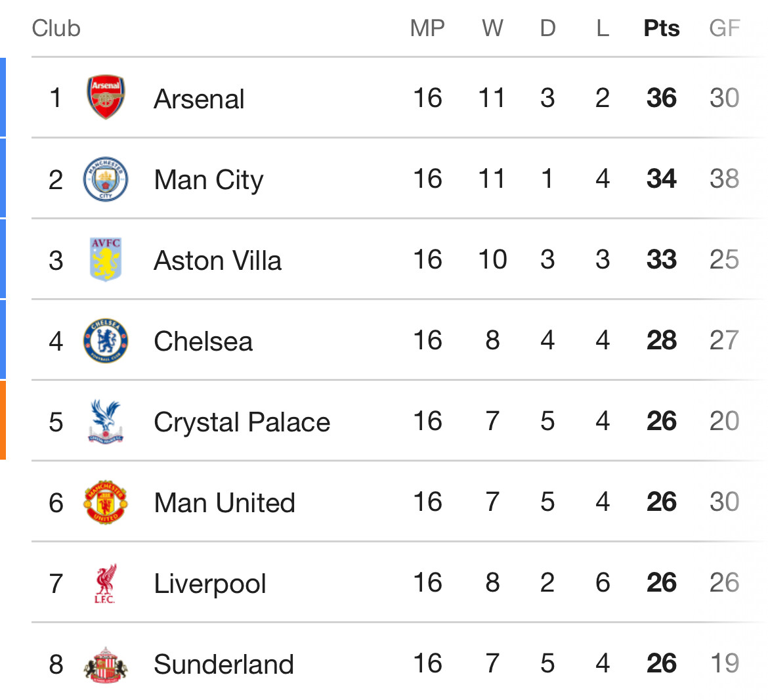Click the Club column header
This screenshot has width=768, height=700.
point(56,28)
